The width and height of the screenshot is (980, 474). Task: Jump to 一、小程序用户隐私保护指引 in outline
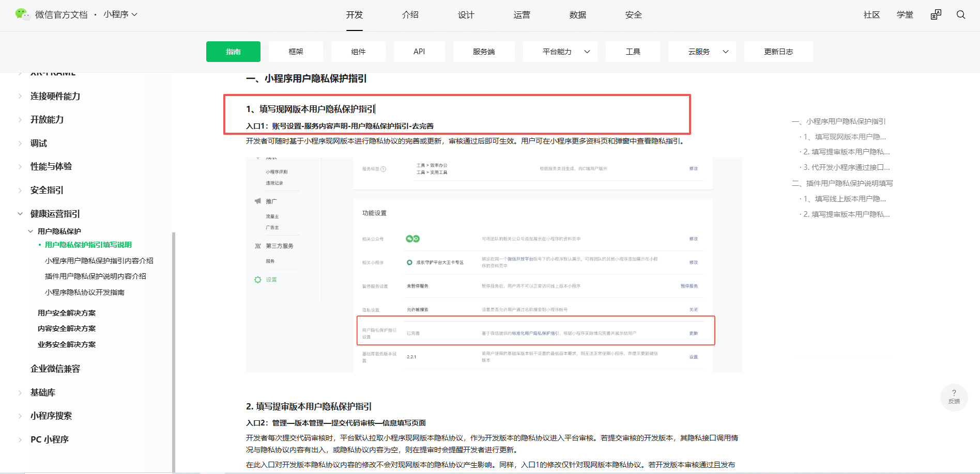pos(839,121)
